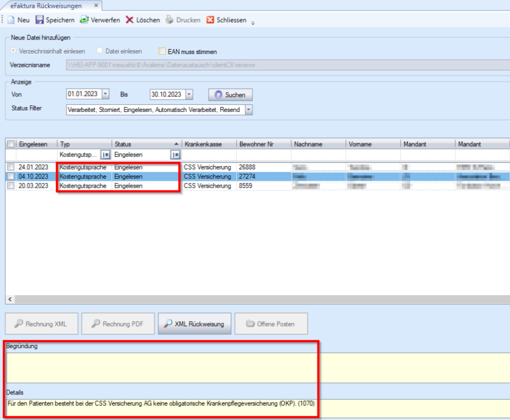The height and width of the screenshot is (420, 510).
Task: Click the Schliessen toolbar label
Action: 232,20
